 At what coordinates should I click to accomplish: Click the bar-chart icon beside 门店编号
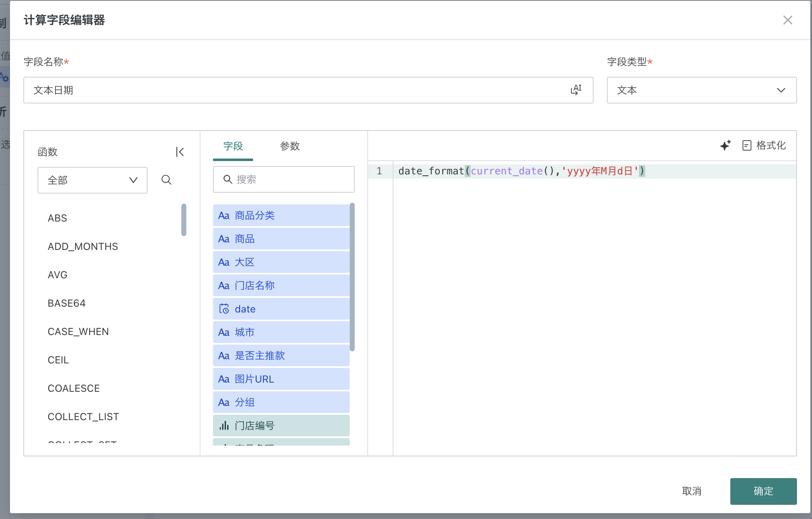224,426
